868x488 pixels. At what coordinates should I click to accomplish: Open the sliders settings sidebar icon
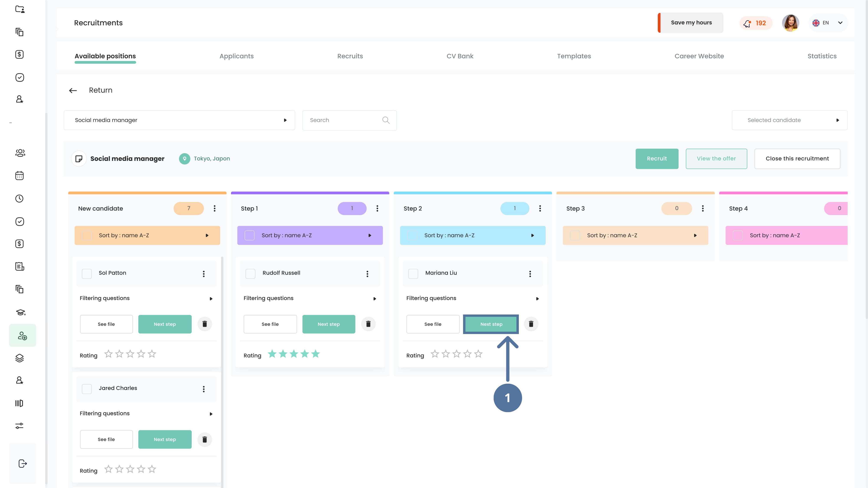coord(20,426)
